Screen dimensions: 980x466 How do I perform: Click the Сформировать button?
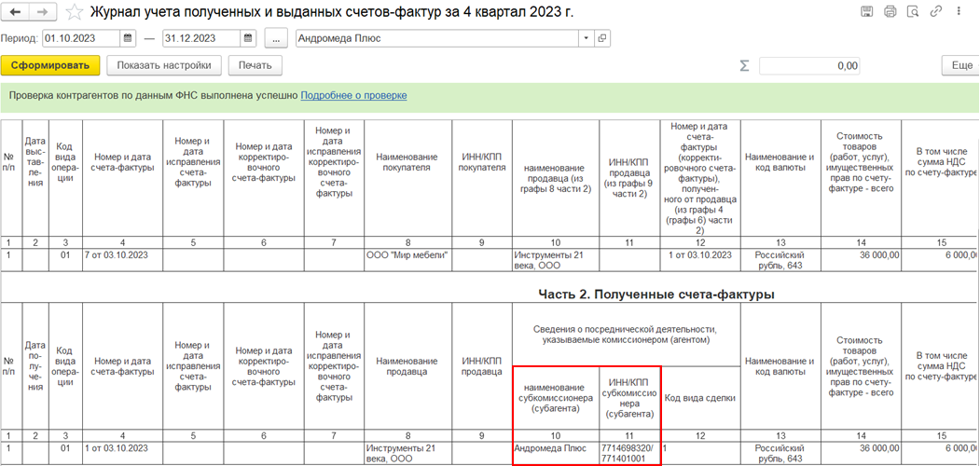coord(50,65)
